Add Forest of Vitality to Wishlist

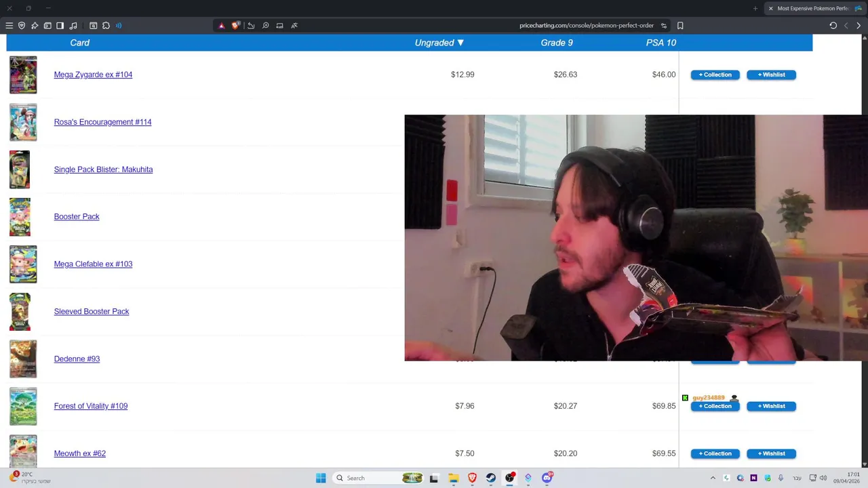pyautogui.click(x=771, y=406)
